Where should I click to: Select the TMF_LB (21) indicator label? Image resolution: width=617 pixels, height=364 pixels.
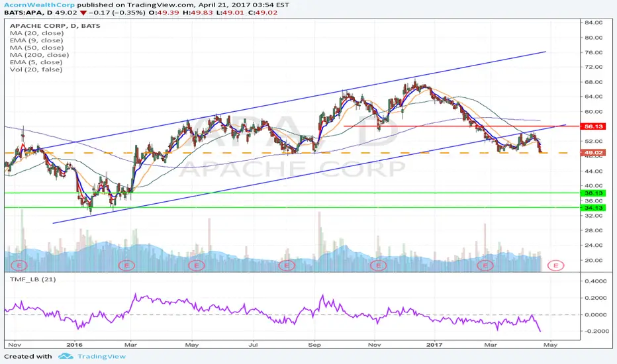(32, 279)
